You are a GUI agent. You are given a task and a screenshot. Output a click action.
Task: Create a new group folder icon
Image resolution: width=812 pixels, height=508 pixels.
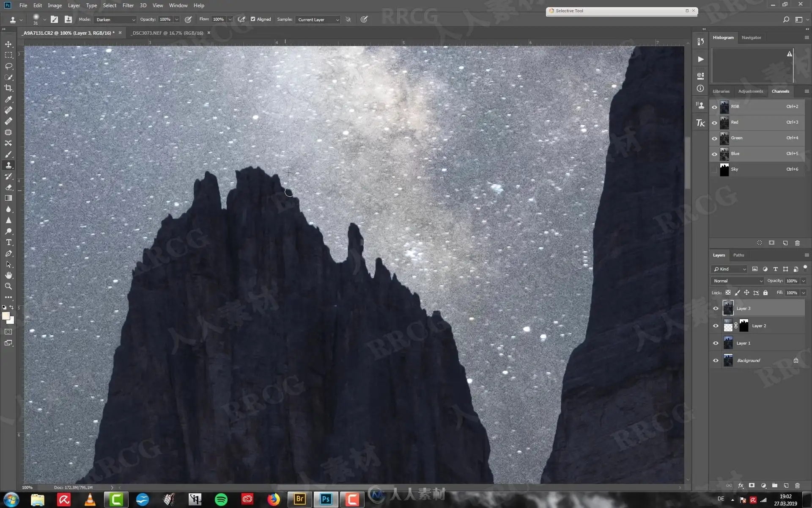pyautogui.click(x=774, y=486)
